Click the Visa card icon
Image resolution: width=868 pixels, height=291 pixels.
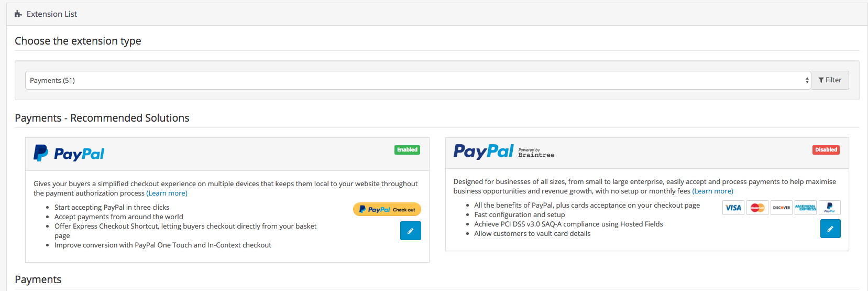tap(733, 208)
